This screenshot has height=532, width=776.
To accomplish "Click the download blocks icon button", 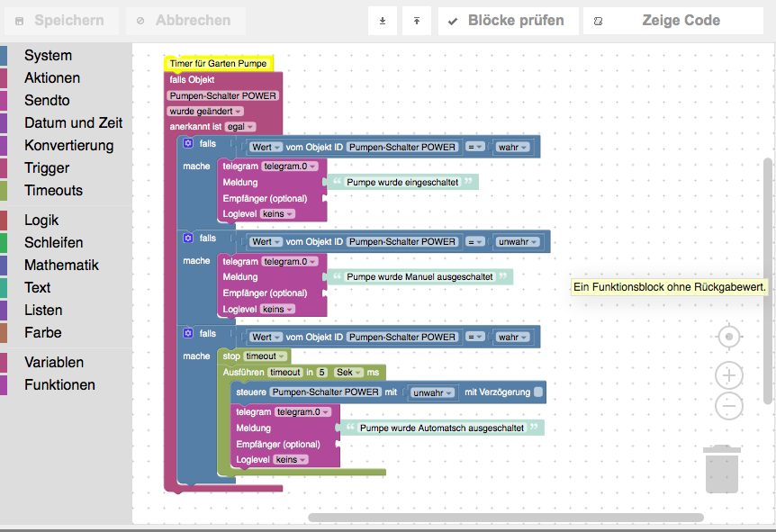I will tap(382, 21).
